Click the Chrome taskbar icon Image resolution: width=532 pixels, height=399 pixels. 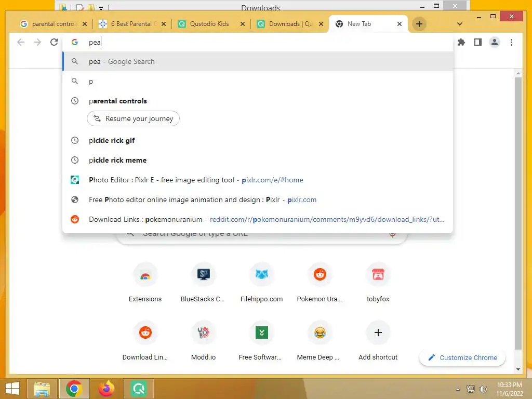pyautogui.click(x=74, y=389)
